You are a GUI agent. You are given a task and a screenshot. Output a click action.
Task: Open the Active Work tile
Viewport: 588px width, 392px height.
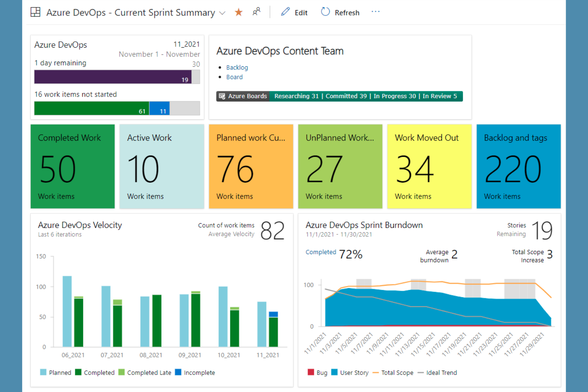(x=162, y=166)
